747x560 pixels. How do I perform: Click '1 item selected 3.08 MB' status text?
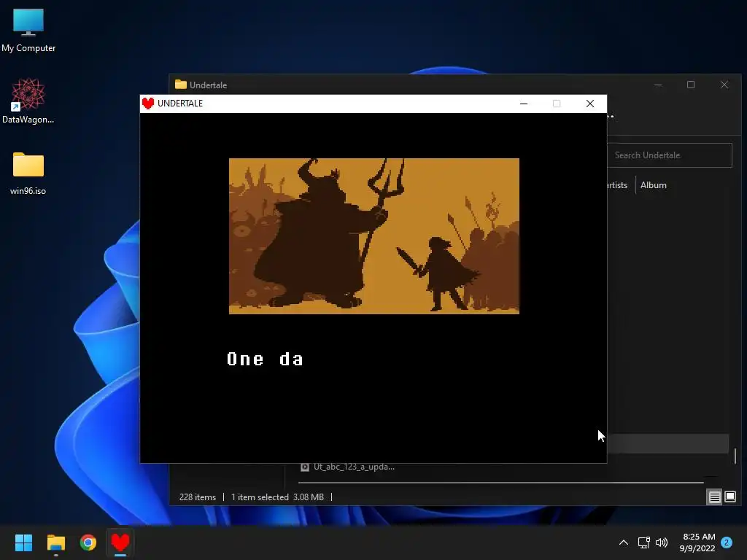point(277,497)
